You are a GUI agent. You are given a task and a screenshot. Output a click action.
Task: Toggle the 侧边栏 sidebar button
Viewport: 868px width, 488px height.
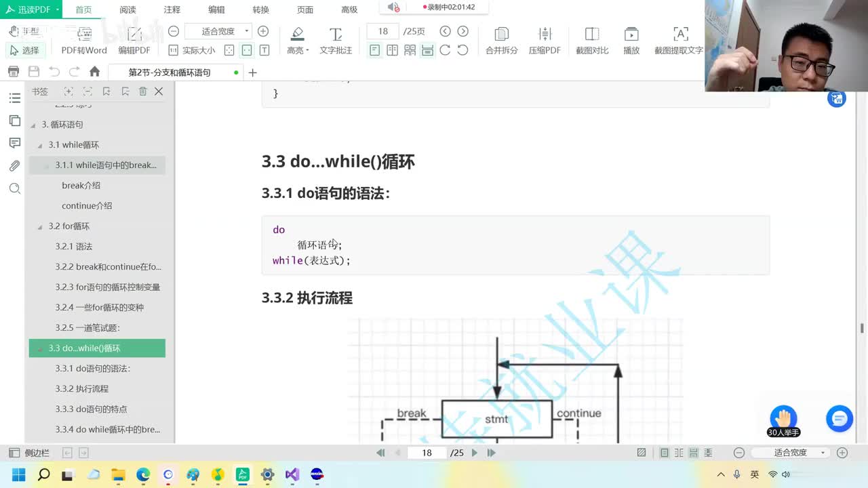coord(28,453)
